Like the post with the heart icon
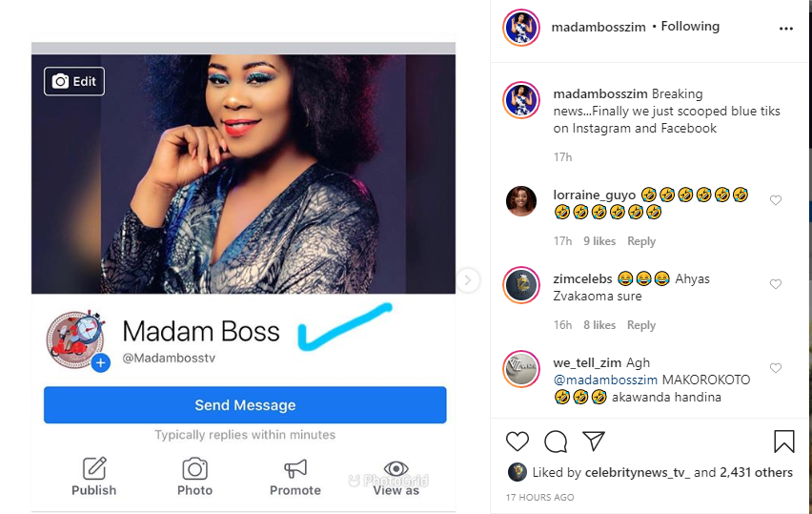The width and height of the screenshot is (812, 514). coord(517,442)
